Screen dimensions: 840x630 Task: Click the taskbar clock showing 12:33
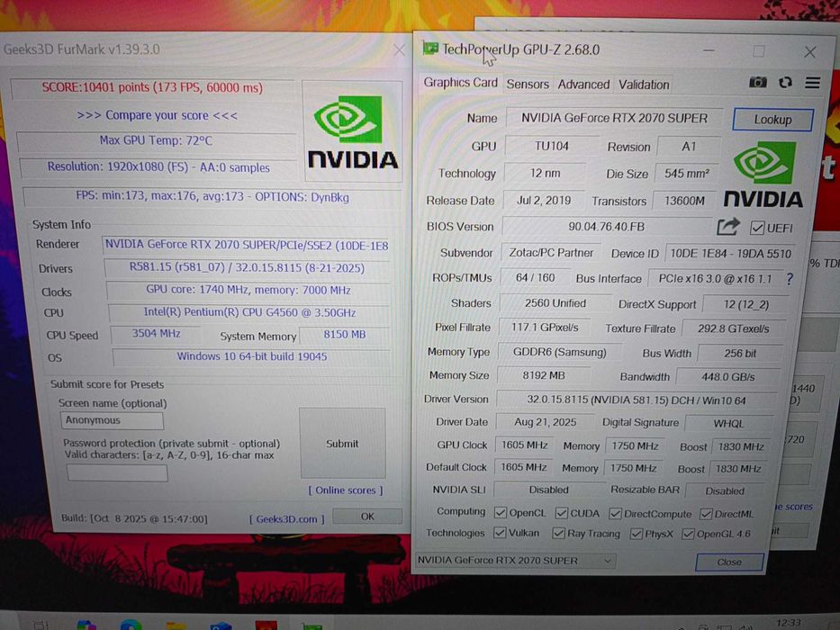click(789, 623)
